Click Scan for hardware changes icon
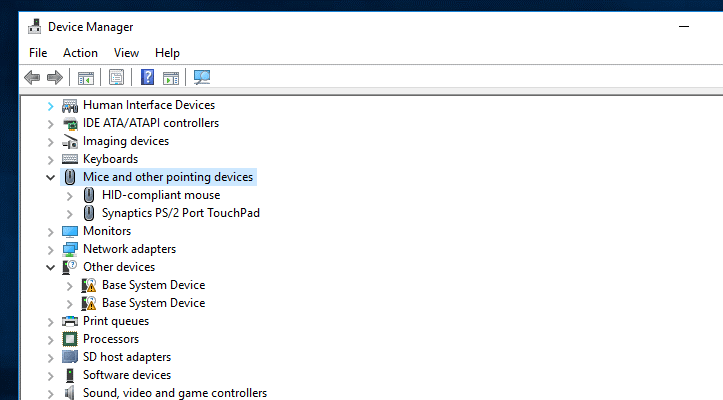The image size is (723, 400). 202,77
